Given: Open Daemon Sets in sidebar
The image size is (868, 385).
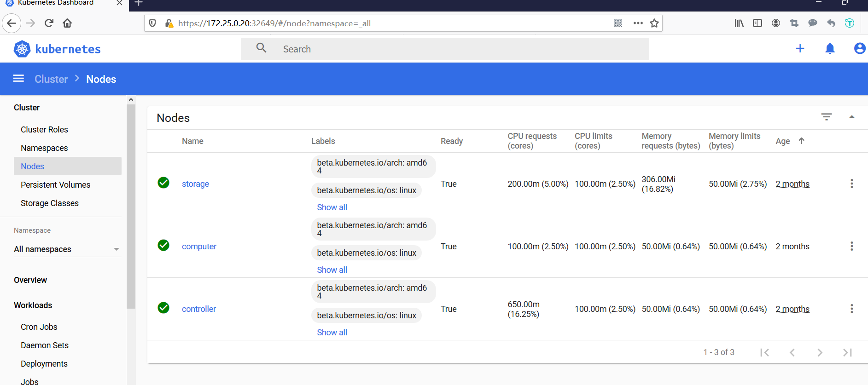Looking at the screenshot, I should coord(45,345).
